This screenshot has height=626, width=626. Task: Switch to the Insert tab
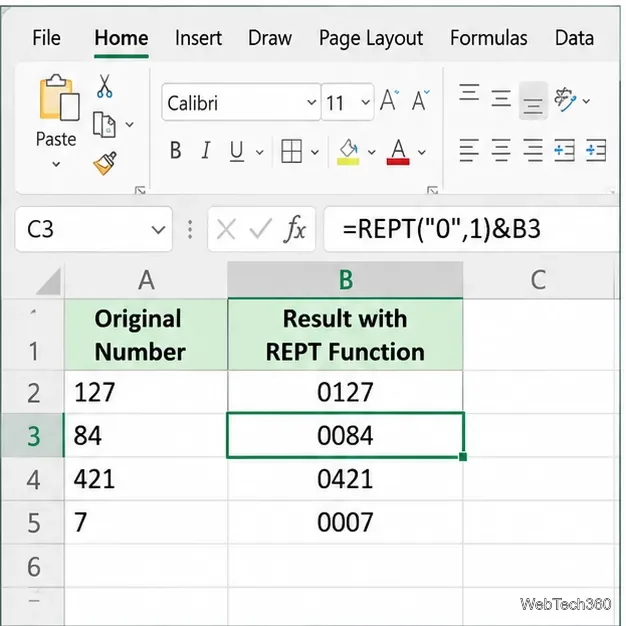click(198, 38)
